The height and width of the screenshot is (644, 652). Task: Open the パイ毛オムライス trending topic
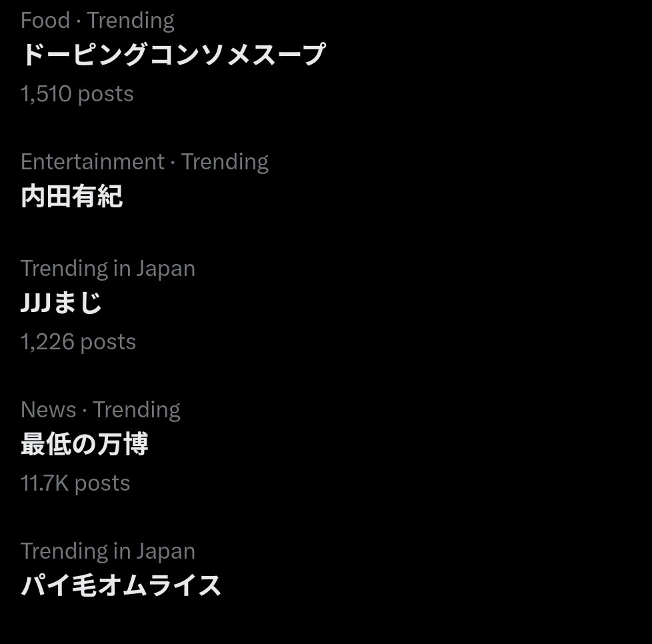tap(121, 585)
